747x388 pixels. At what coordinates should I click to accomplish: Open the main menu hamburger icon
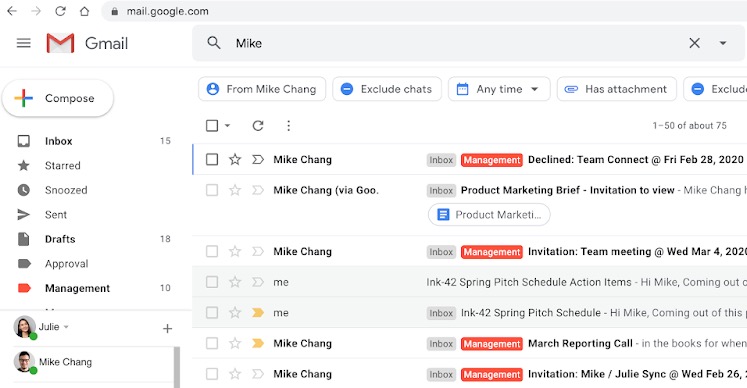pos(23,43)
